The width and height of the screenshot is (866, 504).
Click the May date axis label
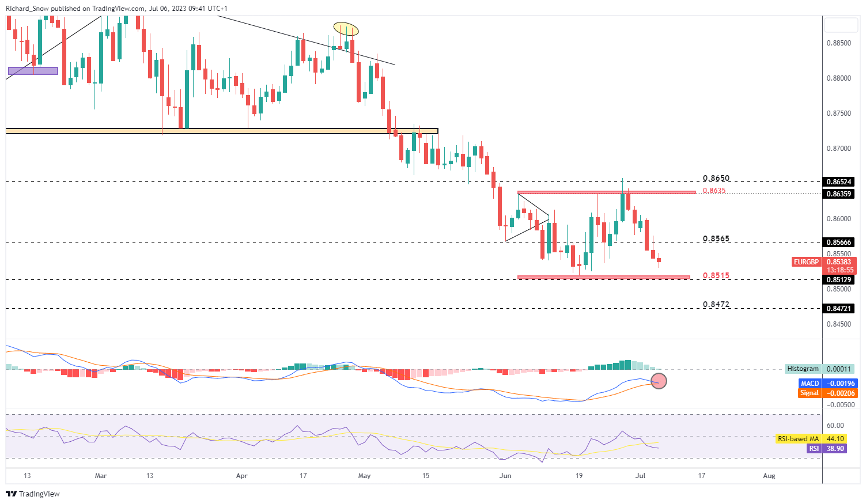coord(364,476)
